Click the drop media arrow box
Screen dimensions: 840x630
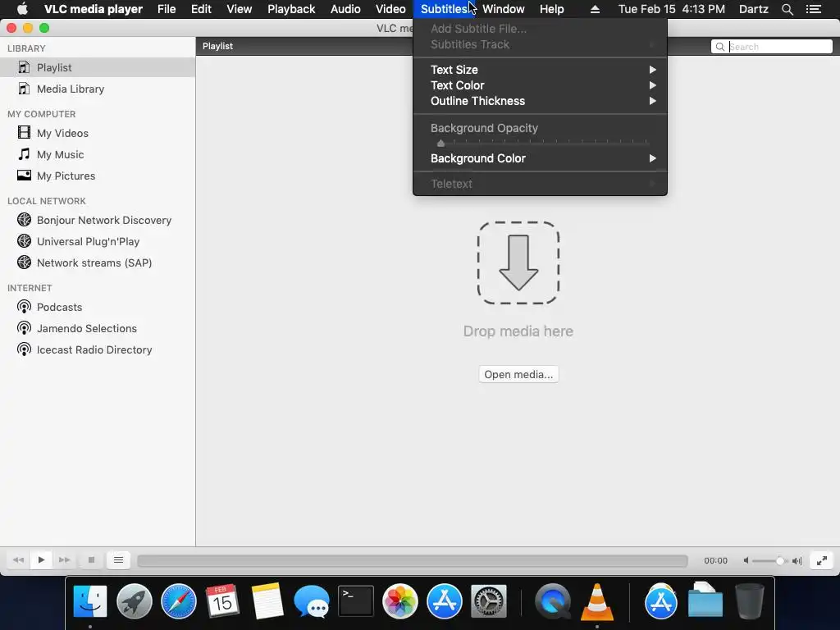click(x=518, y=262)
